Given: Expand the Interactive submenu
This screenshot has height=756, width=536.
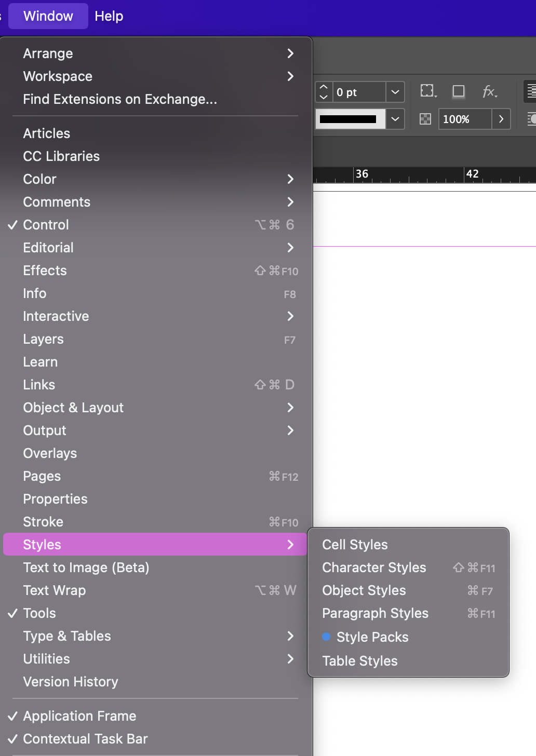Looking at the screenshot, I should point(156,316).
